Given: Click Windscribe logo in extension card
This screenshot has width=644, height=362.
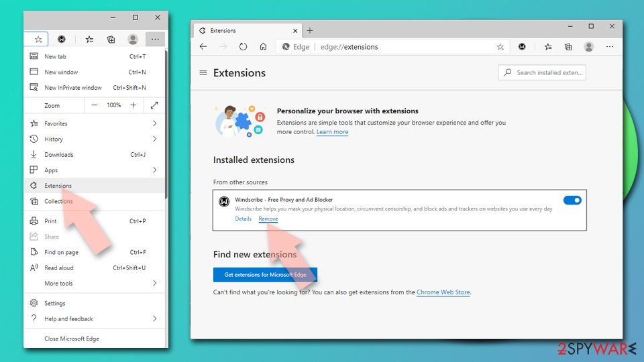Looking at the screenshot, I should click(x=224, y=202).
